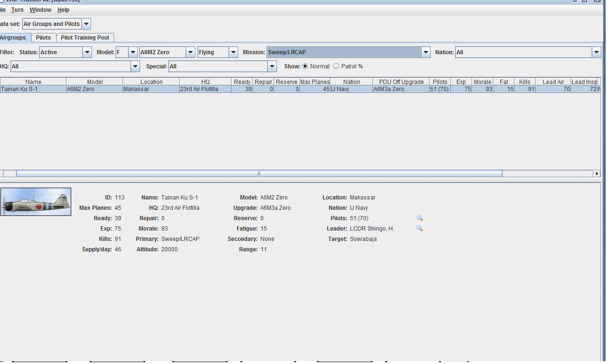This screenshot has width=614, height=364.
Task: Click the detail HQ value 23rd Air Flotilla
Action: [180, 208]
